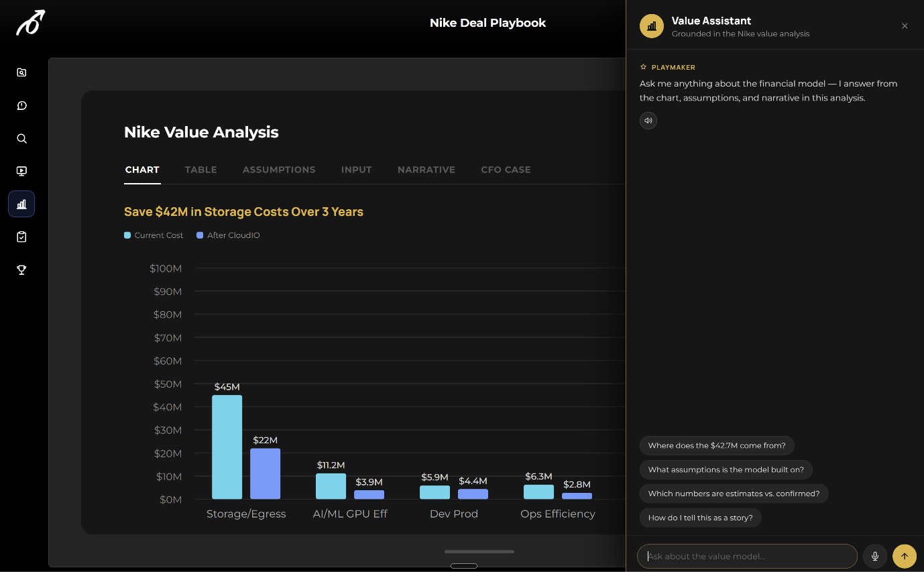Click the 'Ops Efficiency' axis label
The height and width of the screenshot is (572, 924).
[x=558, y=514]
